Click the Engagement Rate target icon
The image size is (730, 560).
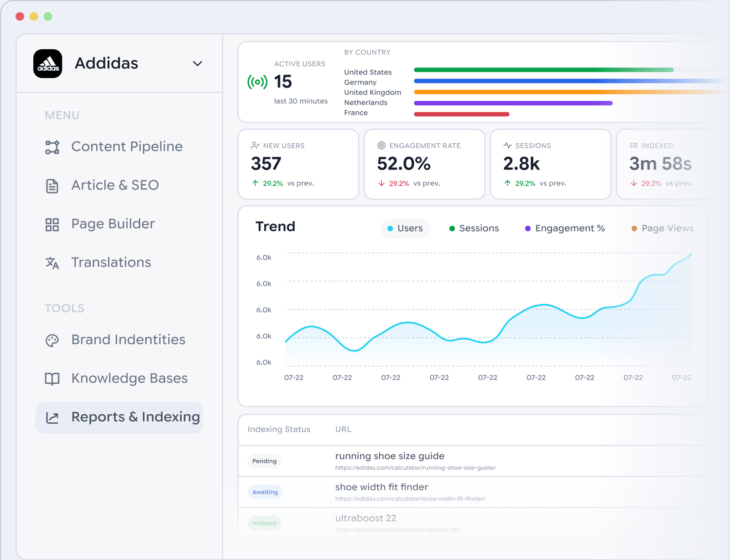(381, 145)
